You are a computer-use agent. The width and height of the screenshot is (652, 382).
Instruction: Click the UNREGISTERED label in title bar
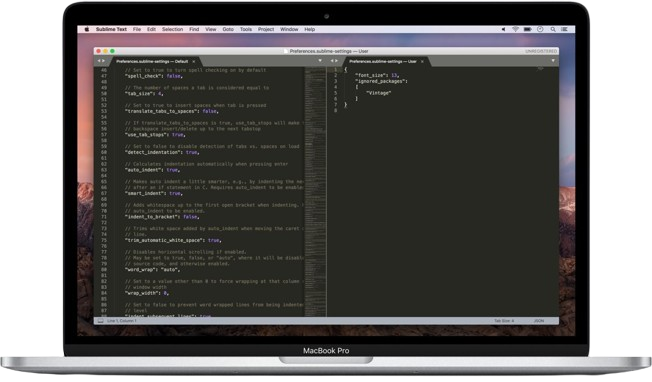pos(541,51)
